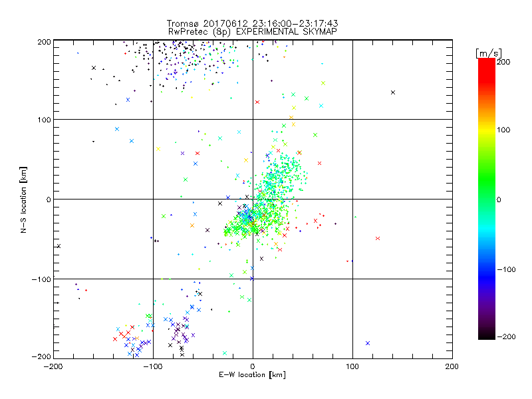This screenshot has width=532, height=399.
Task: Click the '0' tick on N-S axis
Action: coord(49,199)
